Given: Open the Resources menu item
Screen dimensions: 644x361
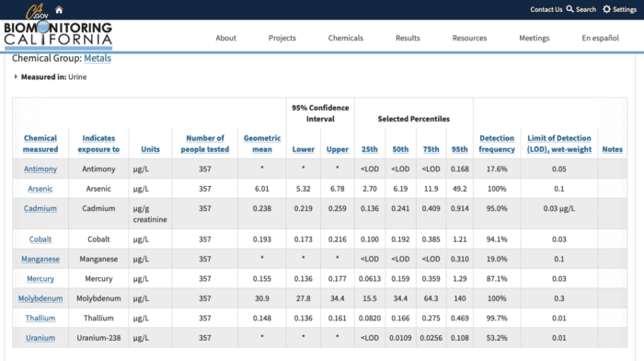Looking at the screenshot, I should pos(469,38).
